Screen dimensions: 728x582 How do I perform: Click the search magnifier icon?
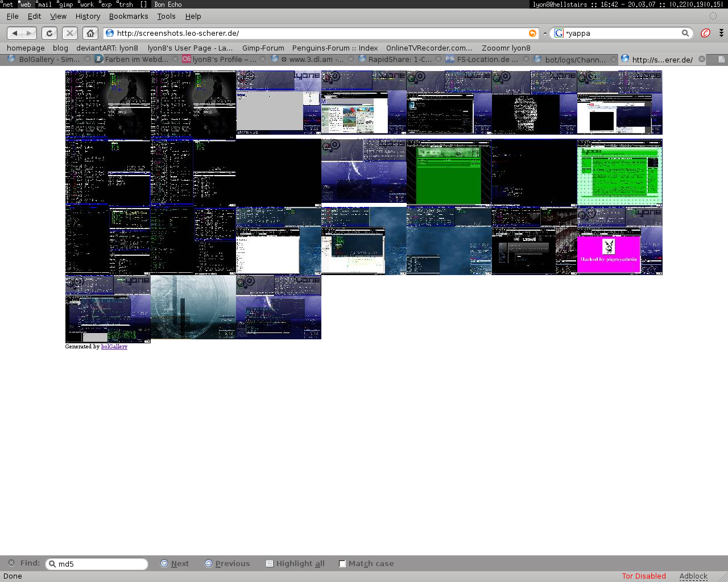pos(685,33)
